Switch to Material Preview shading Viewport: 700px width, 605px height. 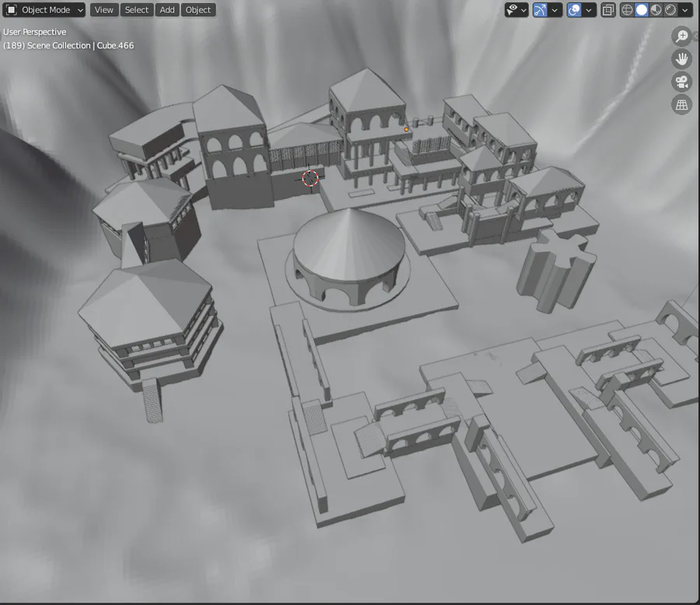[x=656, y=10]
